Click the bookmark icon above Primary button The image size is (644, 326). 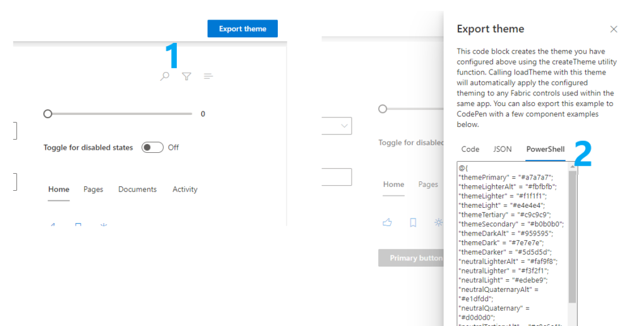(413, 222)
